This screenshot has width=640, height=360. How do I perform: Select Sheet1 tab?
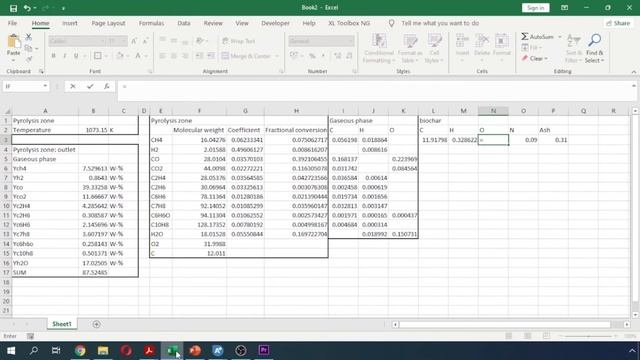point(62,324)
